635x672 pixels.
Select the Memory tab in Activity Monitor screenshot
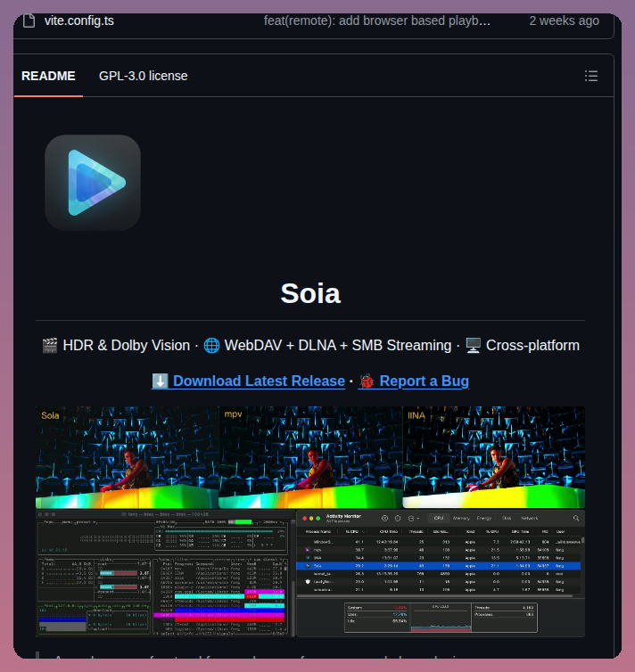pos(461,518)
